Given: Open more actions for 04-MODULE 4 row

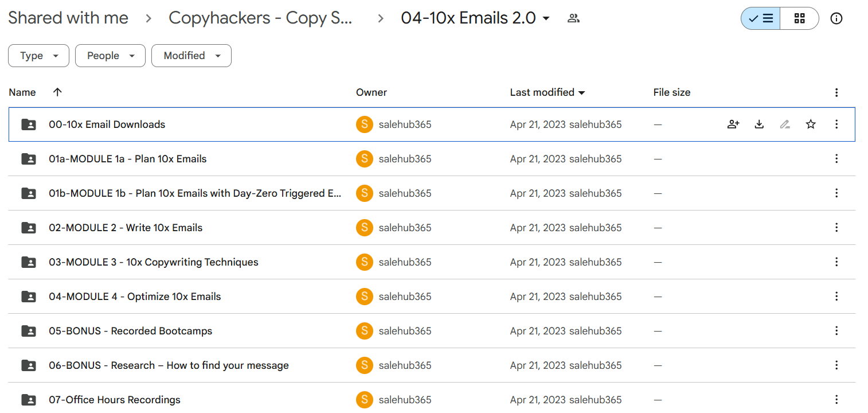Looking at the screenshot, I should coord(836,297).
